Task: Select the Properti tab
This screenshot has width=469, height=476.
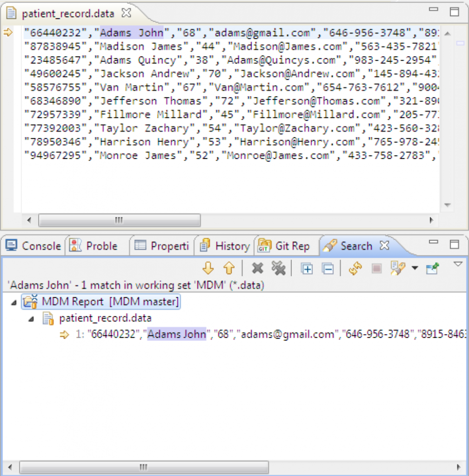Action: pyautogui.click(x=161, y=245)
